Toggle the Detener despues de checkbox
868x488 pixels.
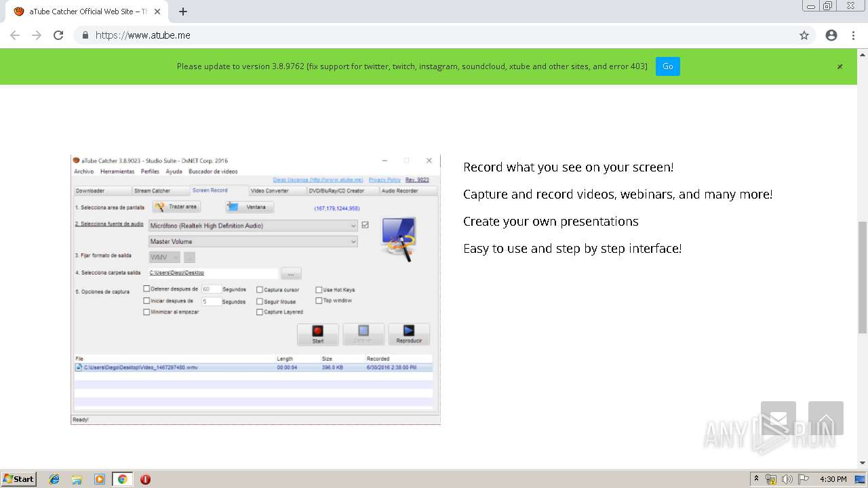click(146, 289)
